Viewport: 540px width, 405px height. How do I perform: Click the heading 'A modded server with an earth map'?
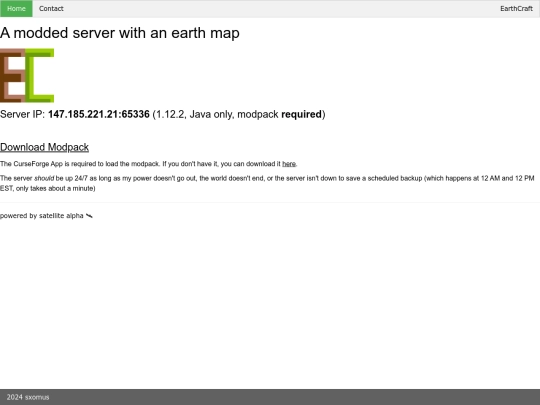(x=120, y=33)
